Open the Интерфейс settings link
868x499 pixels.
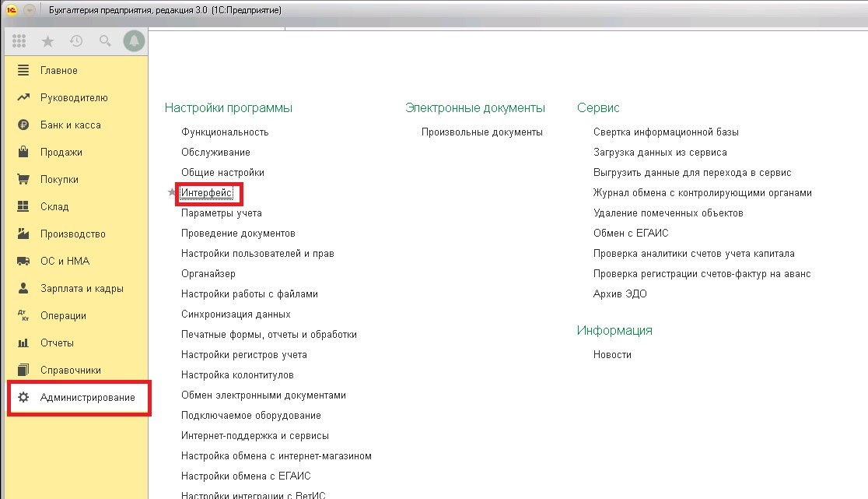pos(206,192)
